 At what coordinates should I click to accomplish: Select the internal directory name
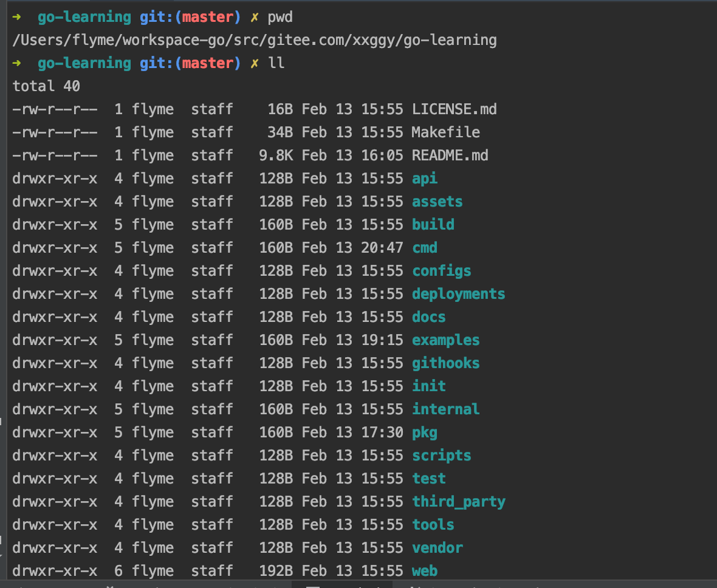point(445,409)
